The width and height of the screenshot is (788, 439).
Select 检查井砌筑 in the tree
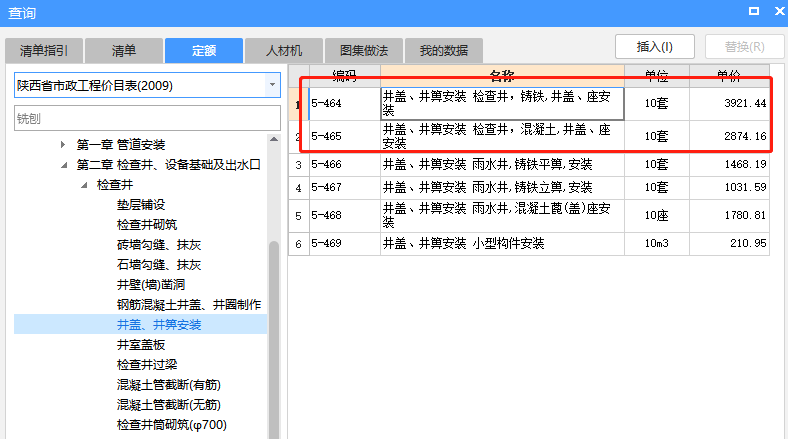pos(147,225)
